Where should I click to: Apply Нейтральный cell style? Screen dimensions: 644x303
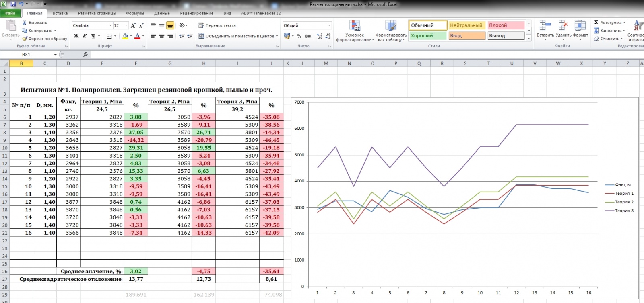pyautogui.click(x=467, y=25)
